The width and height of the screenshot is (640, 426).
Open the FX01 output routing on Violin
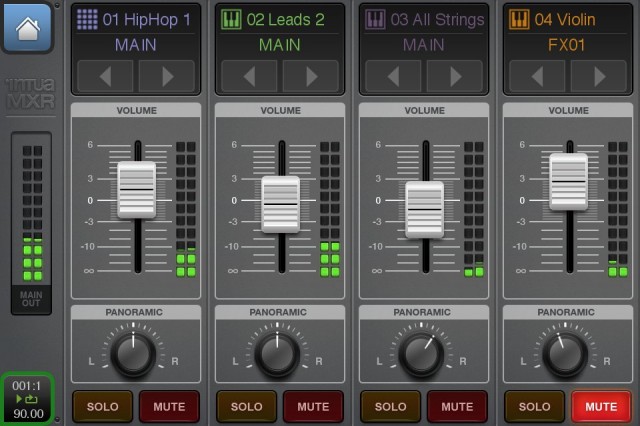[567, 45]
